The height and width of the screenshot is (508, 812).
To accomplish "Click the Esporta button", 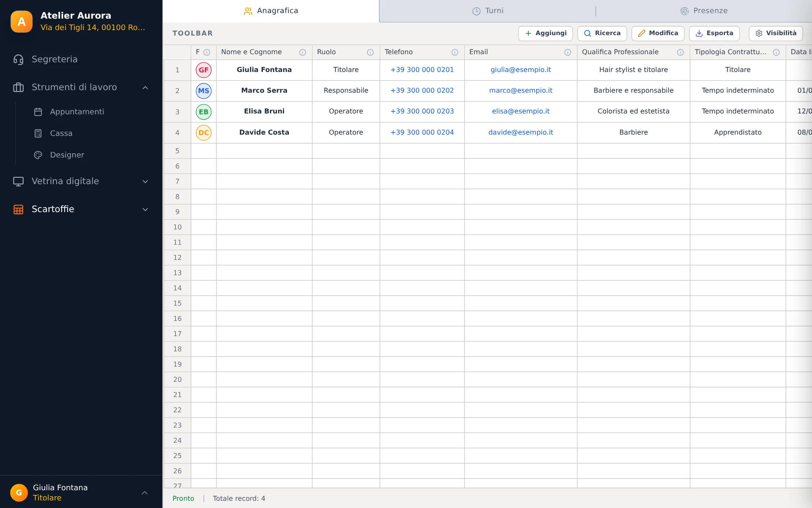I will 714,33.
